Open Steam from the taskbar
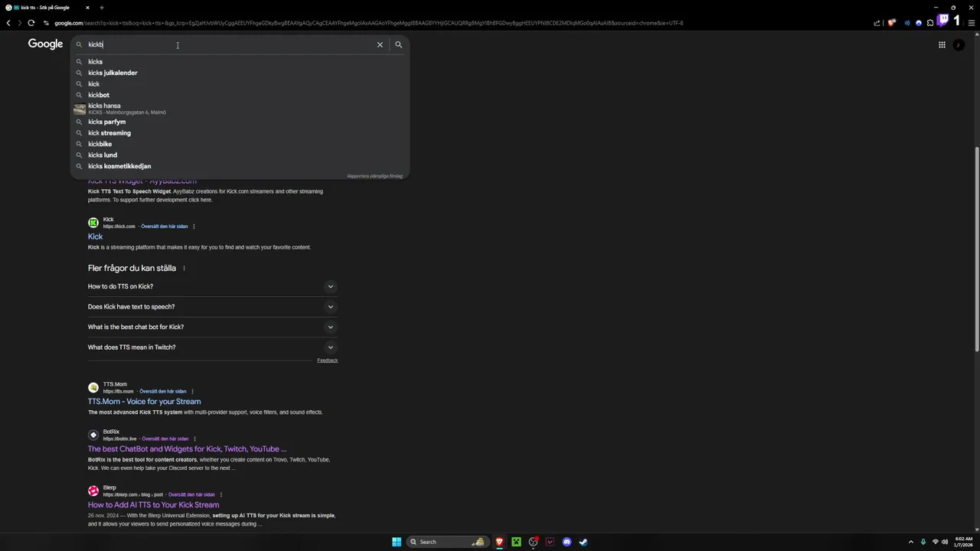 point(583,542)
